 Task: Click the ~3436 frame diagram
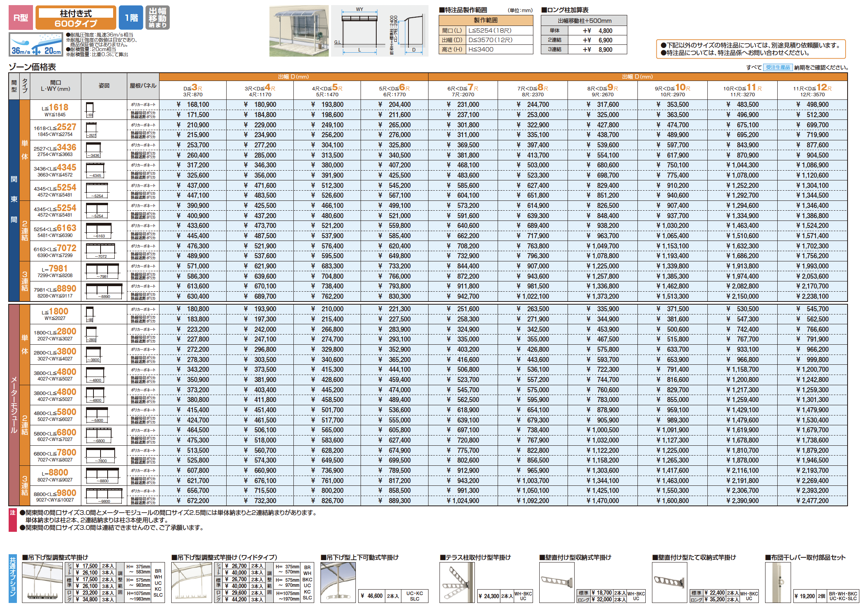93,150
